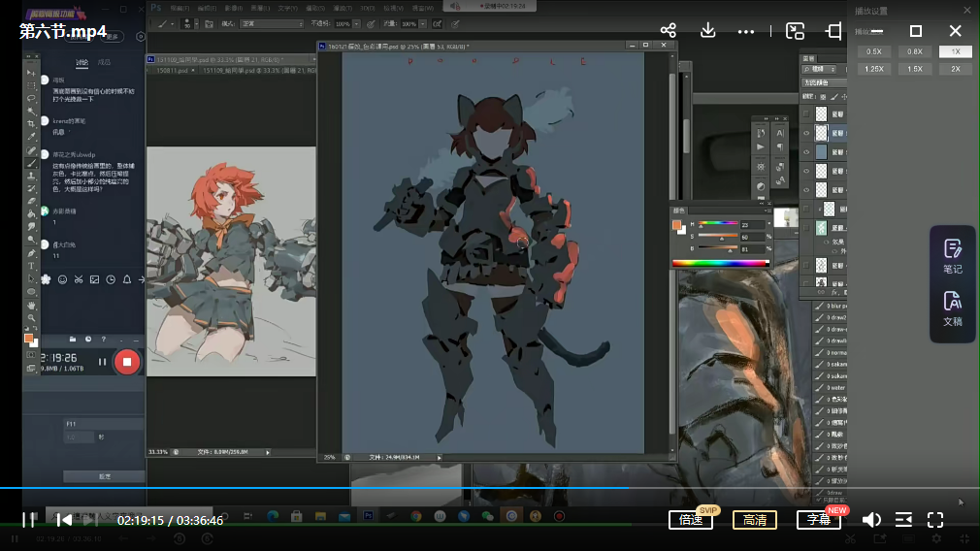Viewport: 980px width, 551px height.
Task: Toggle pressure for opacity icon
Action: pos(371,23)
